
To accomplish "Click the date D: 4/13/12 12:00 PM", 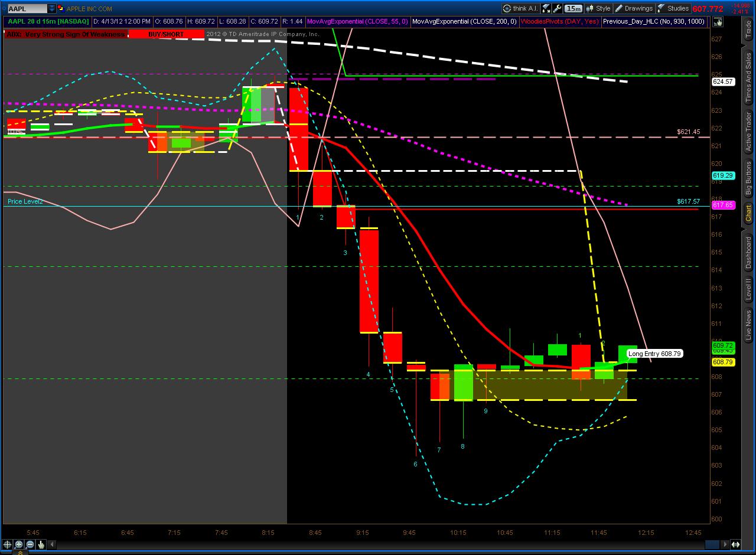I will tap(122, 22).
